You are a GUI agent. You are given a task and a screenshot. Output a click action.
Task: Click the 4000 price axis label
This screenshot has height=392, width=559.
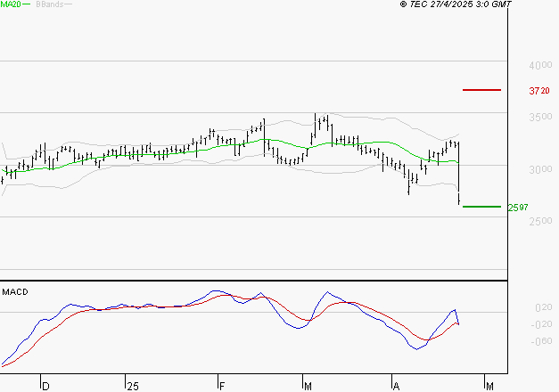(x=540, y=65)
